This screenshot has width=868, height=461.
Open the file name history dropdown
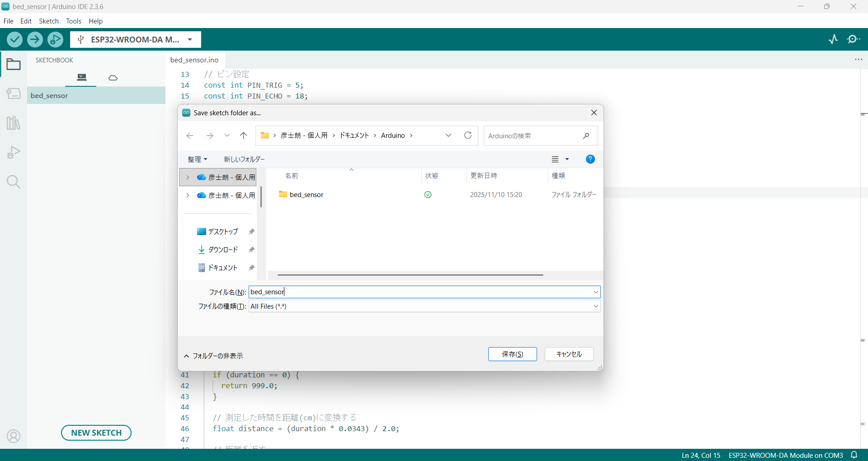[x=596, y=292]
